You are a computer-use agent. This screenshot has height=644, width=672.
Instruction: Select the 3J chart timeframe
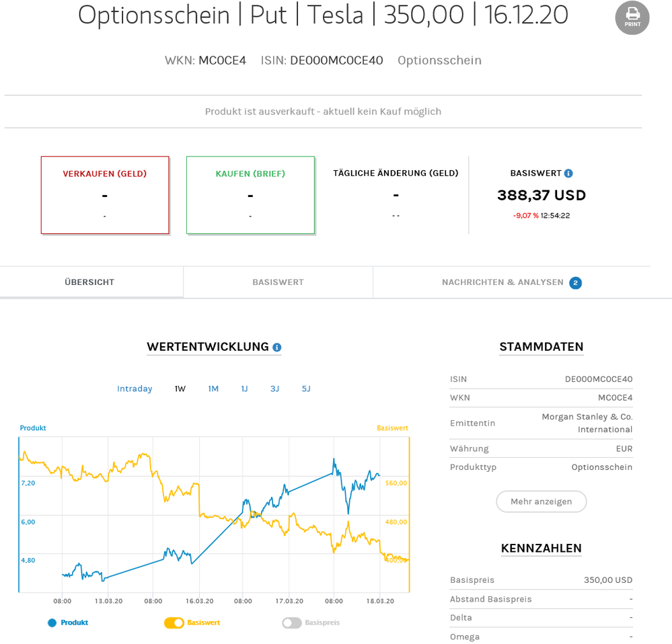click(x=274, y=389)
